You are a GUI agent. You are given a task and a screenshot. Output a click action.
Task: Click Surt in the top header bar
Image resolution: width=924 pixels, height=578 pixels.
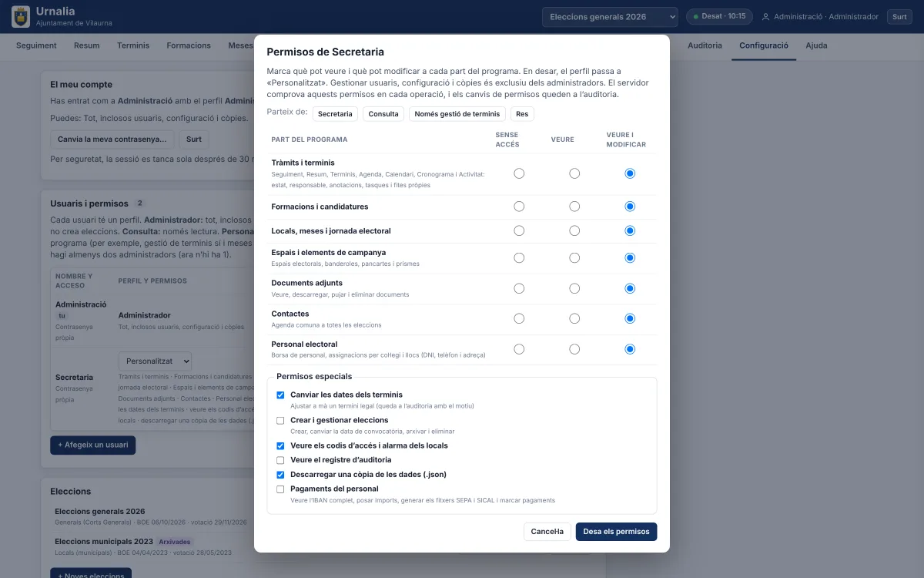(899, 17)
